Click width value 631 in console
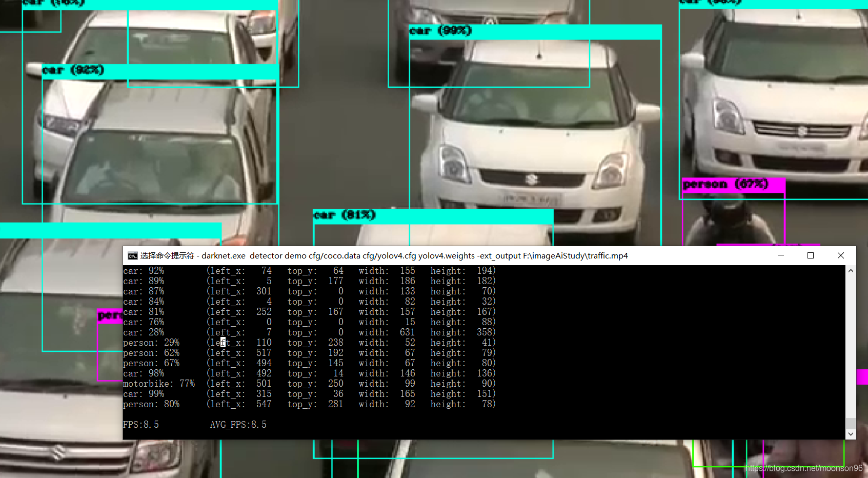Image resolution: width=868 pixels, height=478 pixels. pos(408,332)
